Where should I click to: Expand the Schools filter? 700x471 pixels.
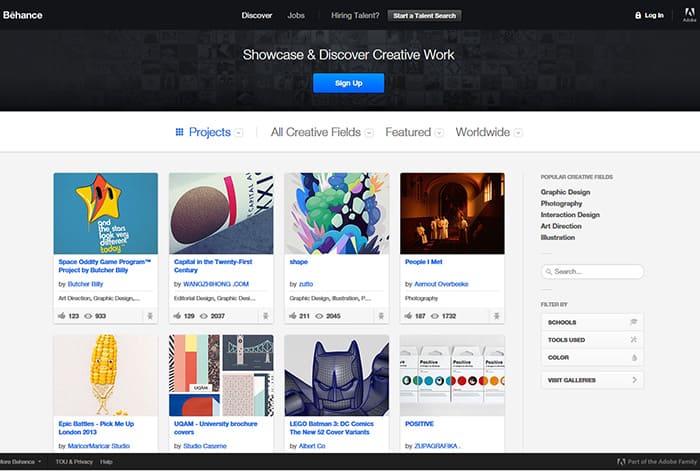coord(592,322)
